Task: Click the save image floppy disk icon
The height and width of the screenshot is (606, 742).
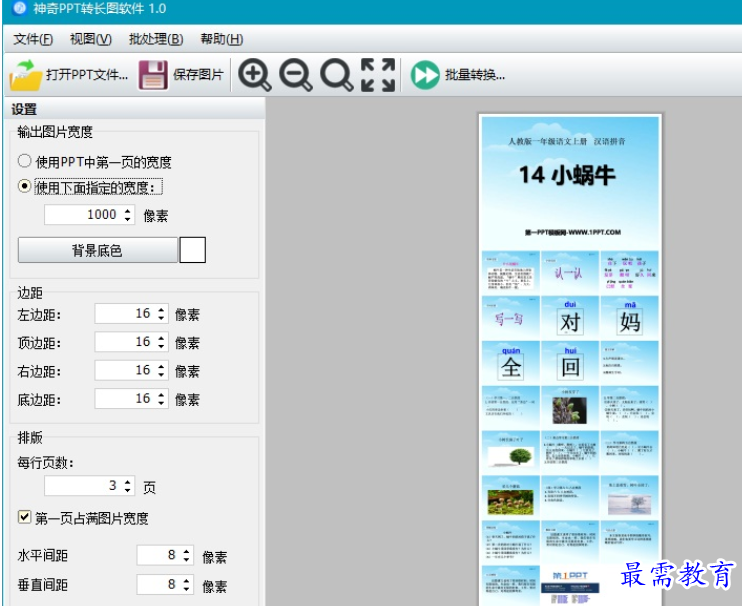Action: (153, 75)
